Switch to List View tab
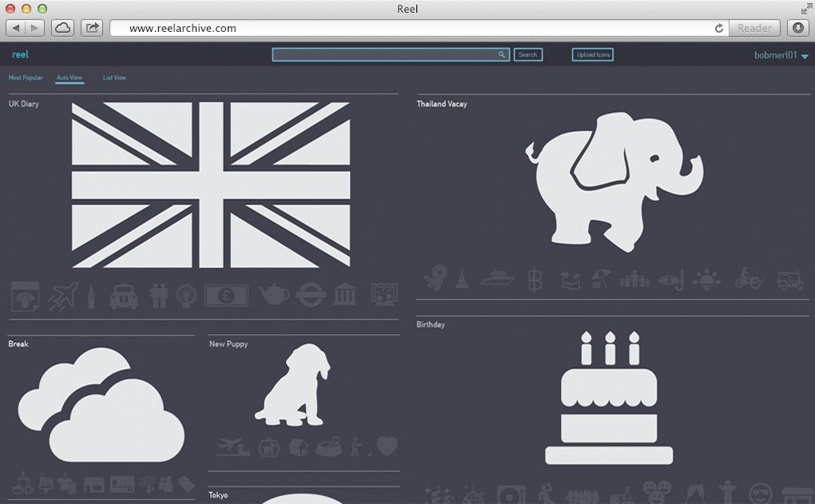This screenshot has height=504, width=815. pyautogui.click(x=114, y=77)
